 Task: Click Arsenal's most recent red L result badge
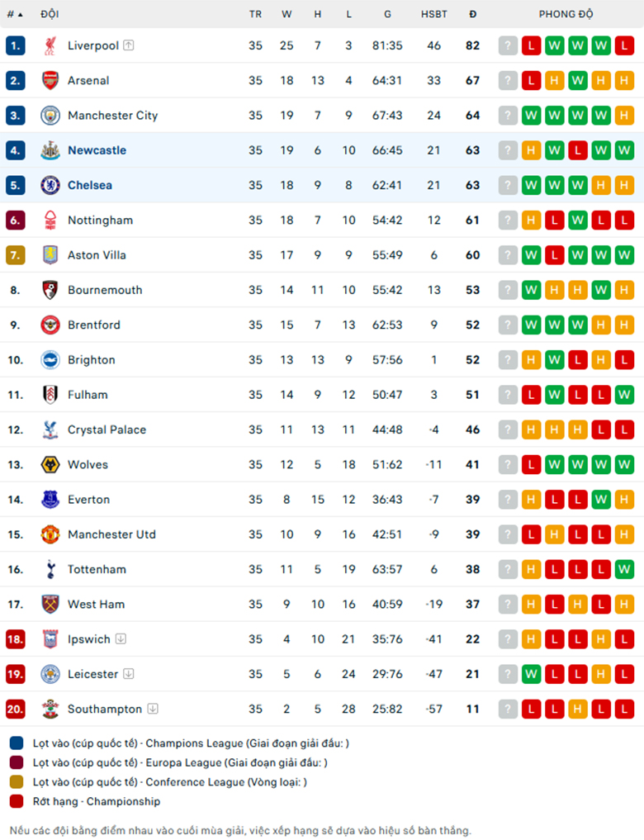click(531, 80)
